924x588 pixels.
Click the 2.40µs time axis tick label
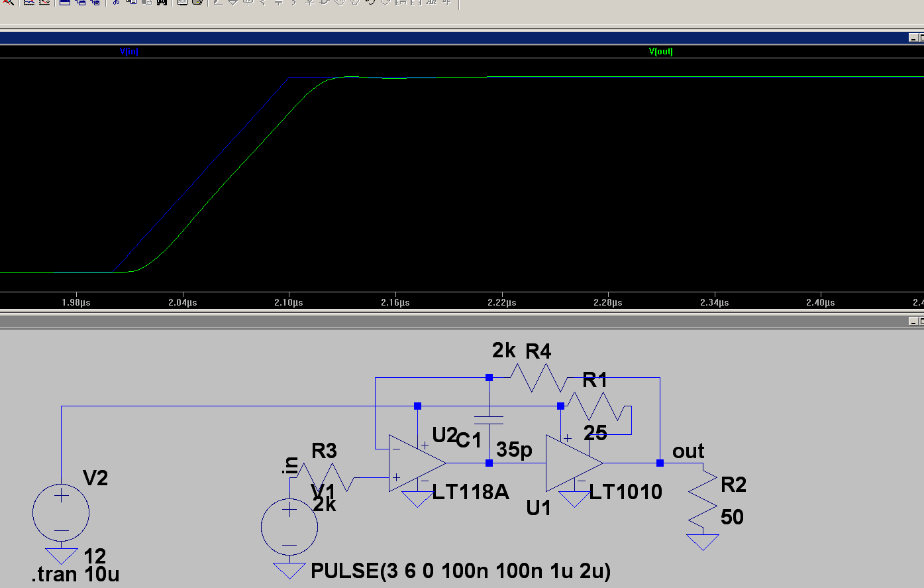coord(821,302)
